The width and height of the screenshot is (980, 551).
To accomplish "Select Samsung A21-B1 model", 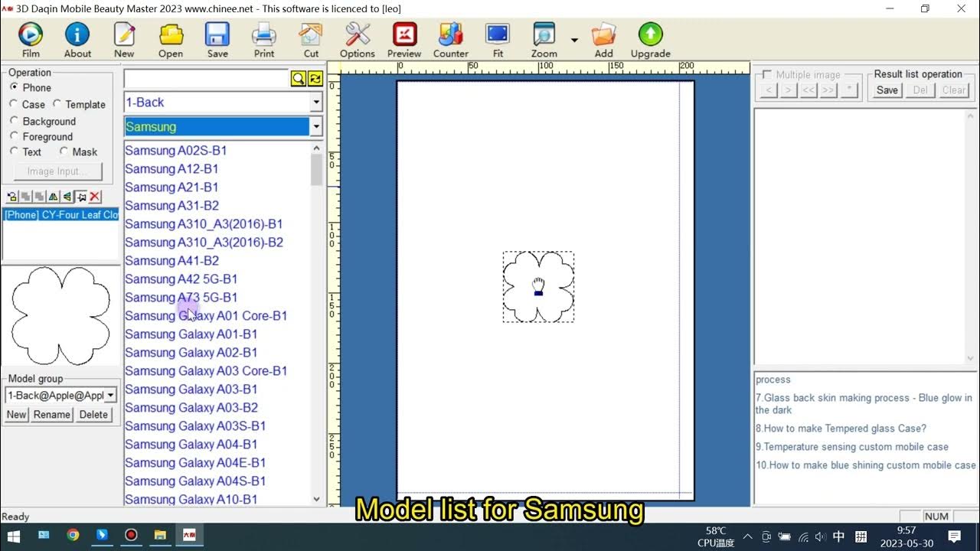I will pos(171,187).
